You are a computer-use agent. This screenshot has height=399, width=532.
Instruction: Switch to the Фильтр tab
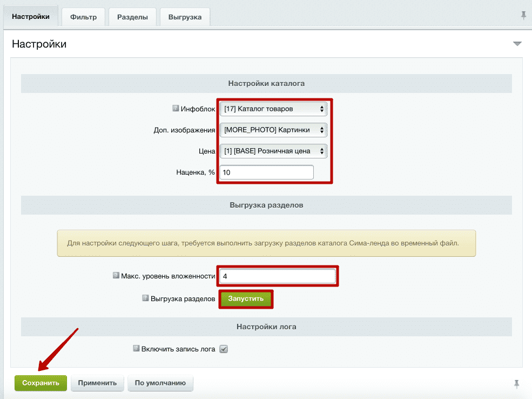83,17
